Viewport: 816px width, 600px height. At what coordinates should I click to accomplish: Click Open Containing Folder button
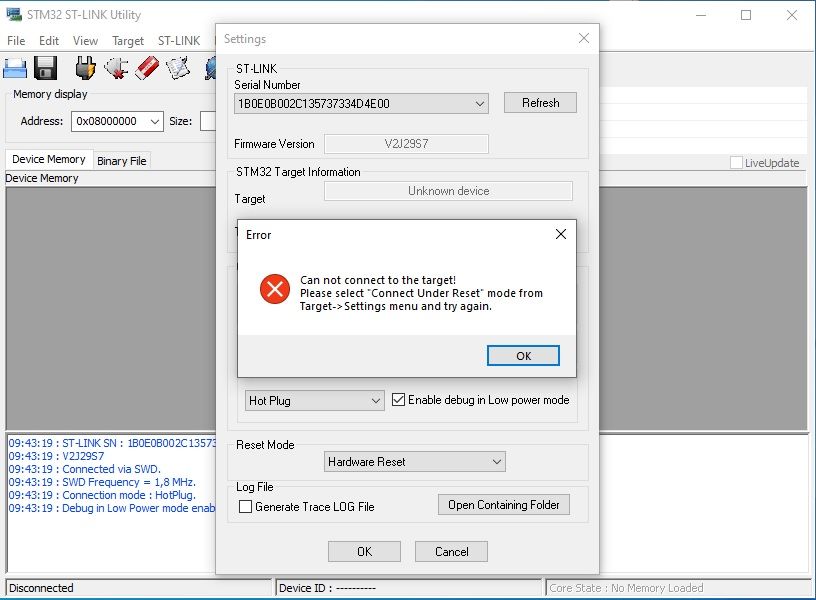(x=504, y=505)
